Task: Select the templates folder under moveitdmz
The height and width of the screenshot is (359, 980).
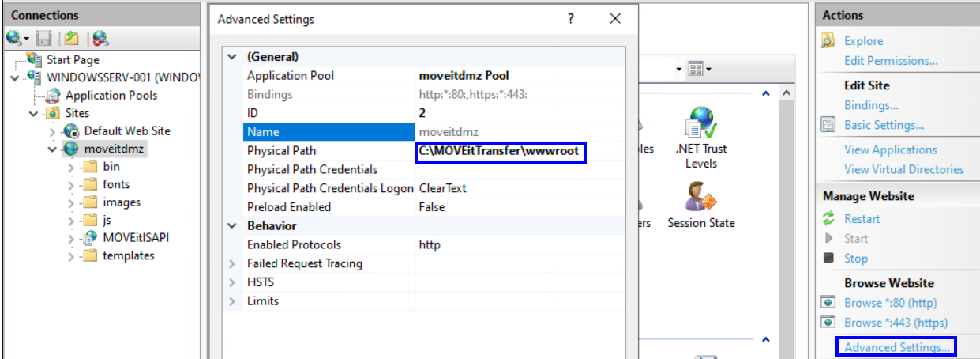Action: 128,255
